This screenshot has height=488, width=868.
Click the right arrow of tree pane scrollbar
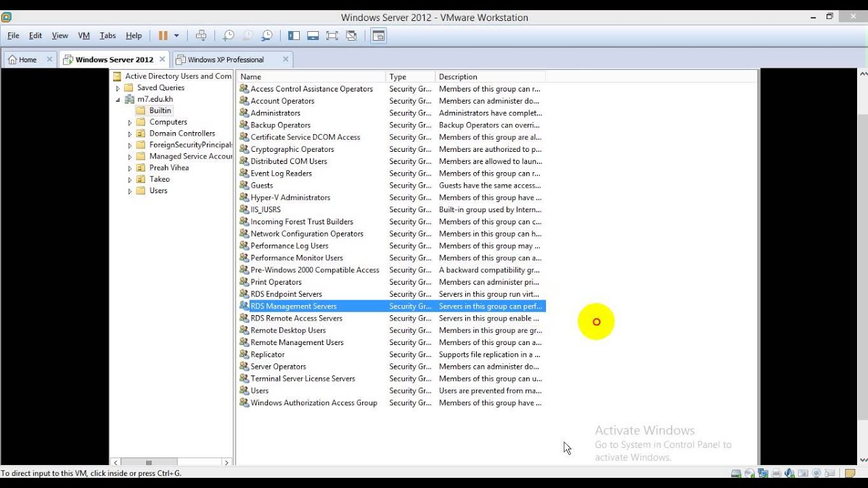click(226, 462)
